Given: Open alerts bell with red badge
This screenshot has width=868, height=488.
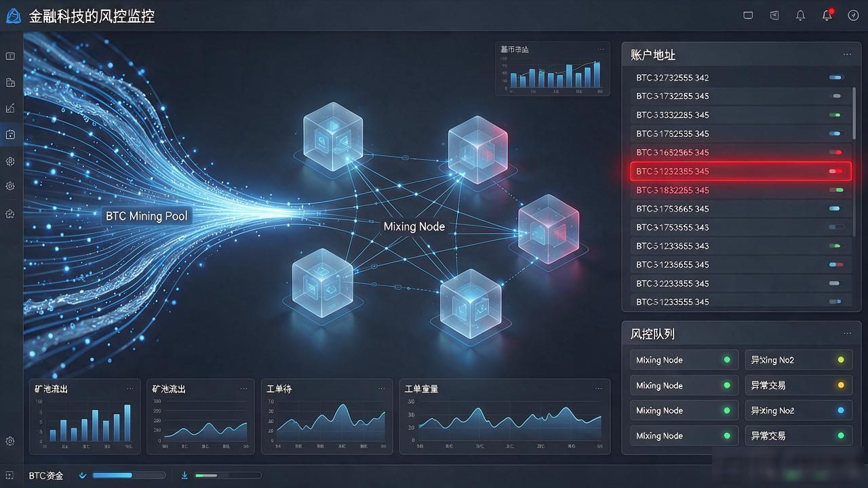Looking at the screenshot, I should tap(827, 15).
